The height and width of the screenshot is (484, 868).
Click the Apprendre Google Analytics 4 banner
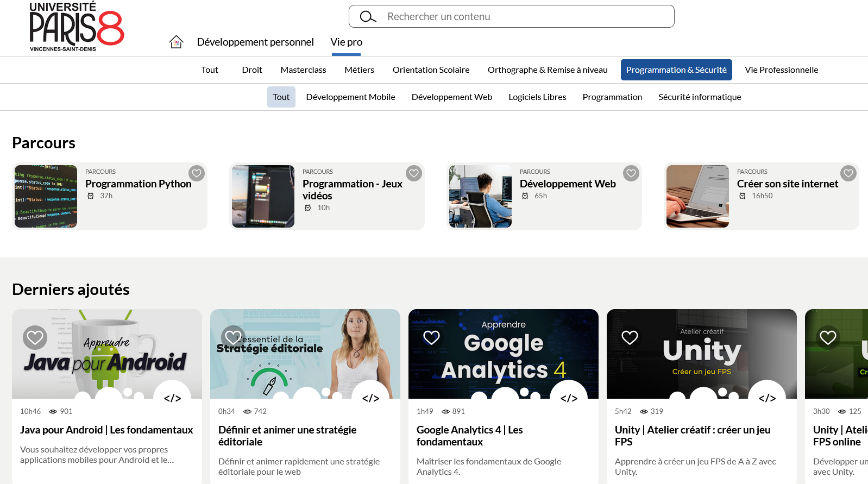[504, 354]
